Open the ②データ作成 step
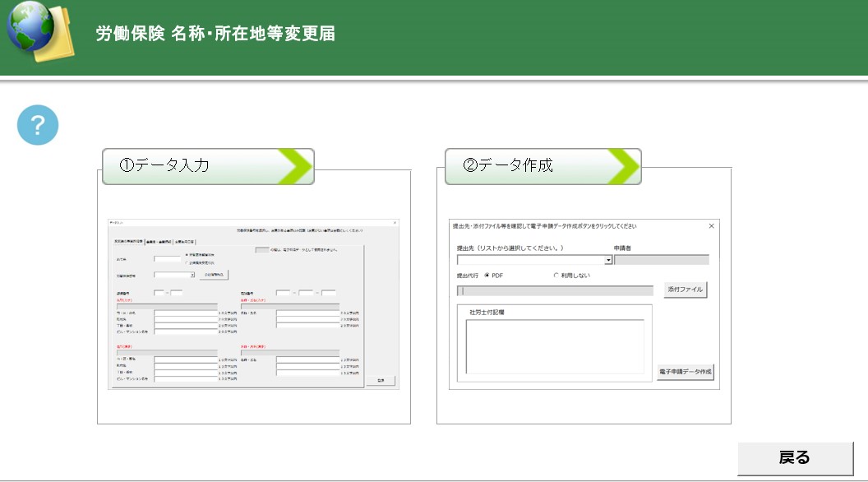868x482 pixels. [543, 166]
